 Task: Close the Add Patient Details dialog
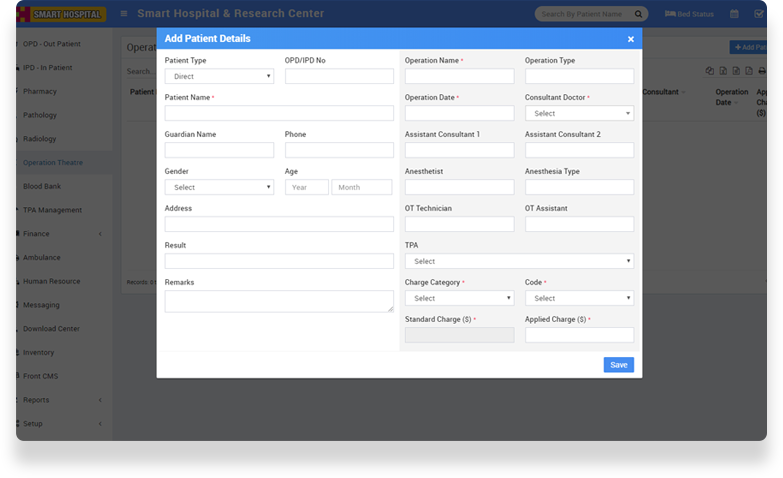pyautogui.click(x=630, y=39)
